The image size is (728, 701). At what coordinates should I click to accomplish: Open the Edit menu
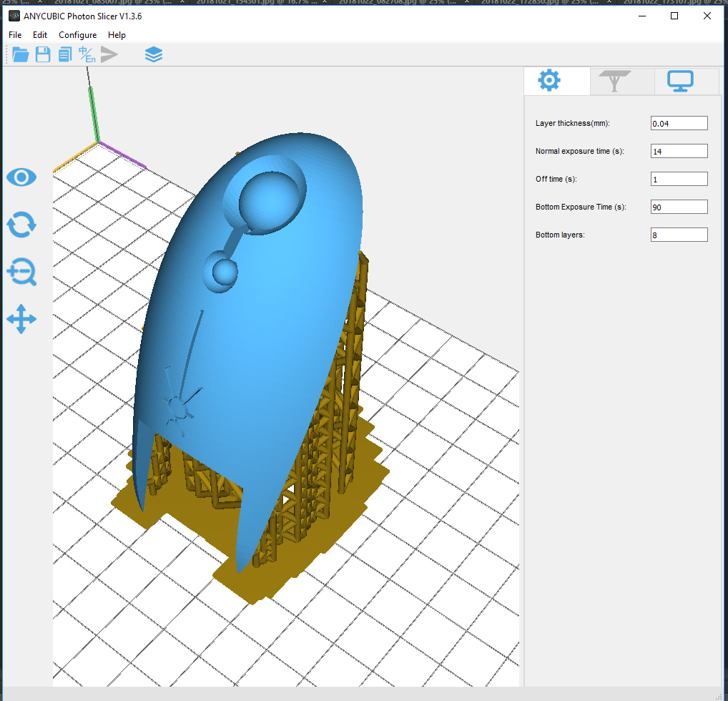tap(40, 35)
